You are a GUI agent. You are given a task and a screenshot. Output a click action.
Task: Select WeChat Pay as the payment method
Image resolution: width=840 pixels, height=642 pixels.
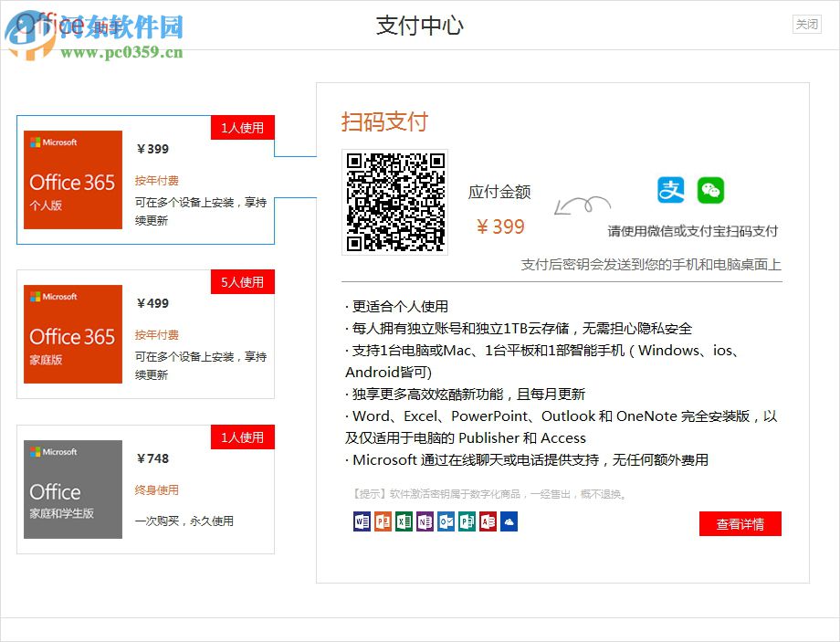click(x=711, y=190)
